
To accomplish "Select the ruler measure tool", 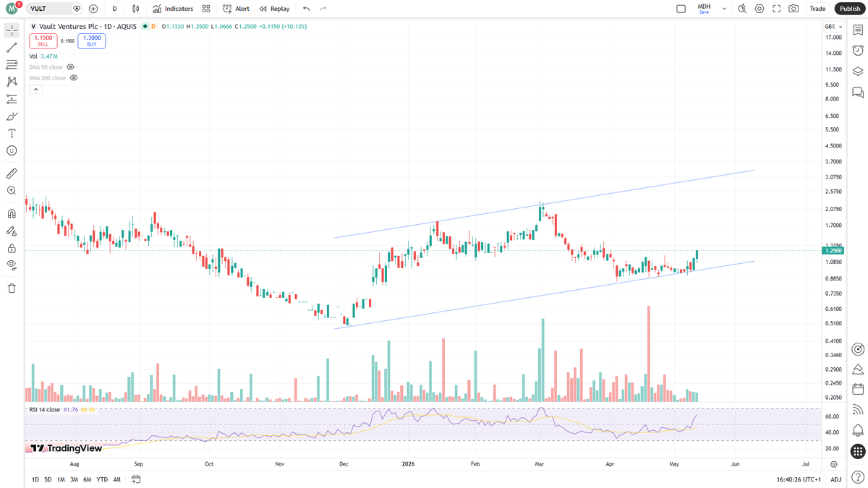I will click(12, 174).
